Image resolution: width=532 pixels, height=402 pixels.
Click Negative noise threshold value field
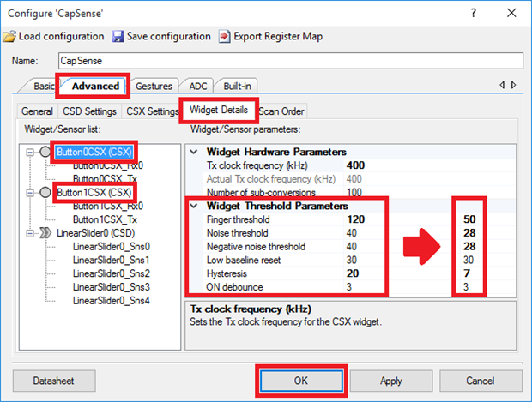[x=352, y=246]
